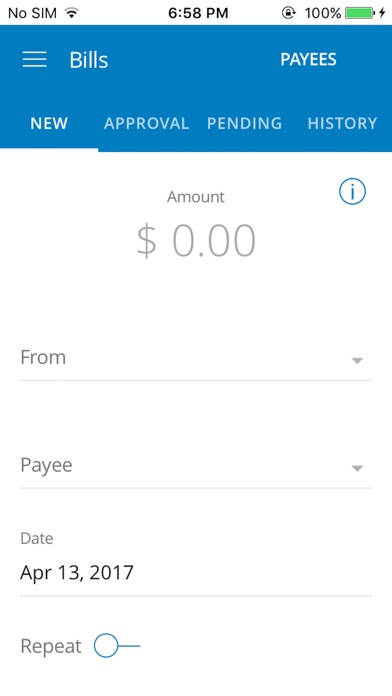Tap the blue info circle icon
This screenshot has height=696, width=392.
[352, 192]
